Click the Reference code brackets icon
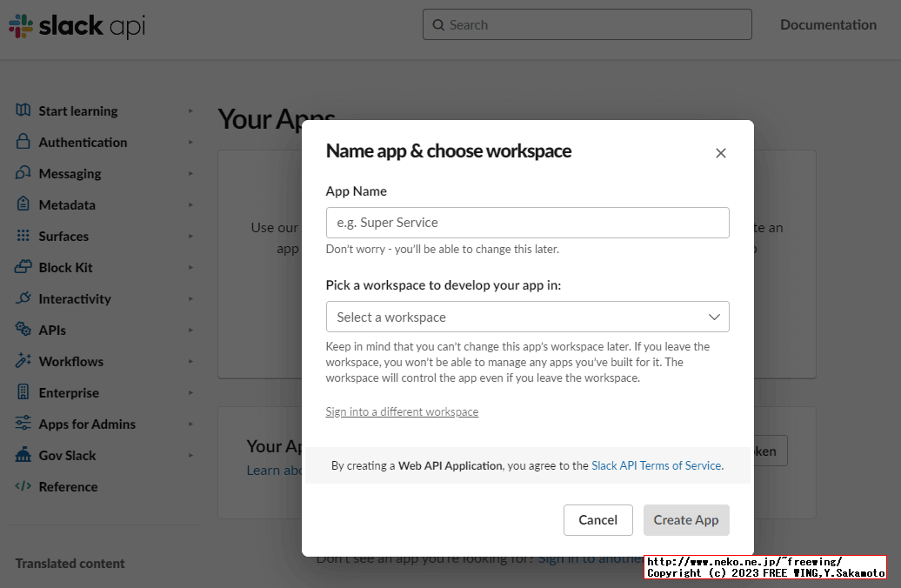 coord(23,486)
